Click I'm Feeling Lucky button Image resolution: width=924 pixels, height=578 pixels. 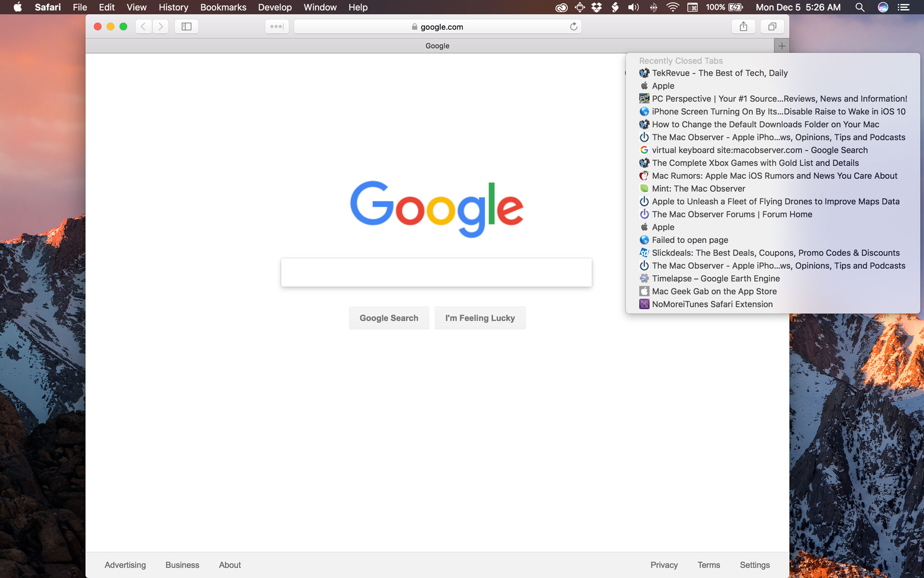[x=480, y=318]
